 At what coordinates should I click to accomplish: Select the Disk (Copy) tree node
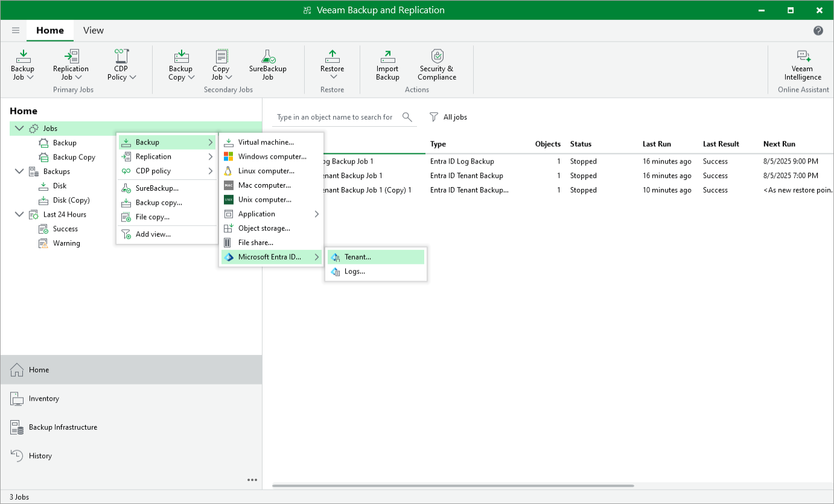coord(71,200)
